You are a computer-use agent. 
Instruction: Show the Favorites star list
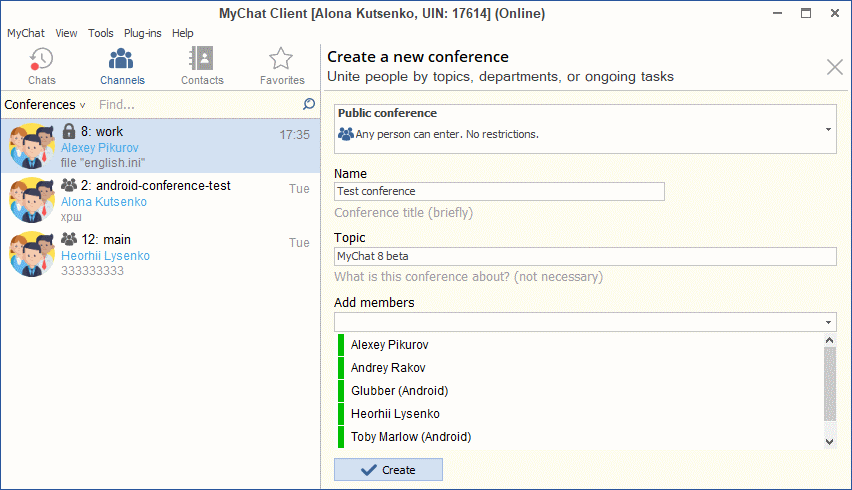pyautogui.click(x=282, y=66)
